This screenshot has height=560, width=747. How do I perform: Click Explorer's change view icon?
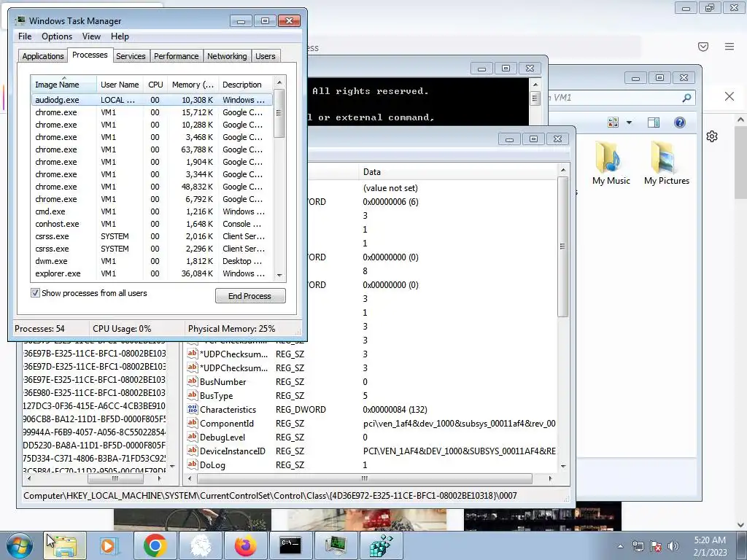(x=613, y=122)
